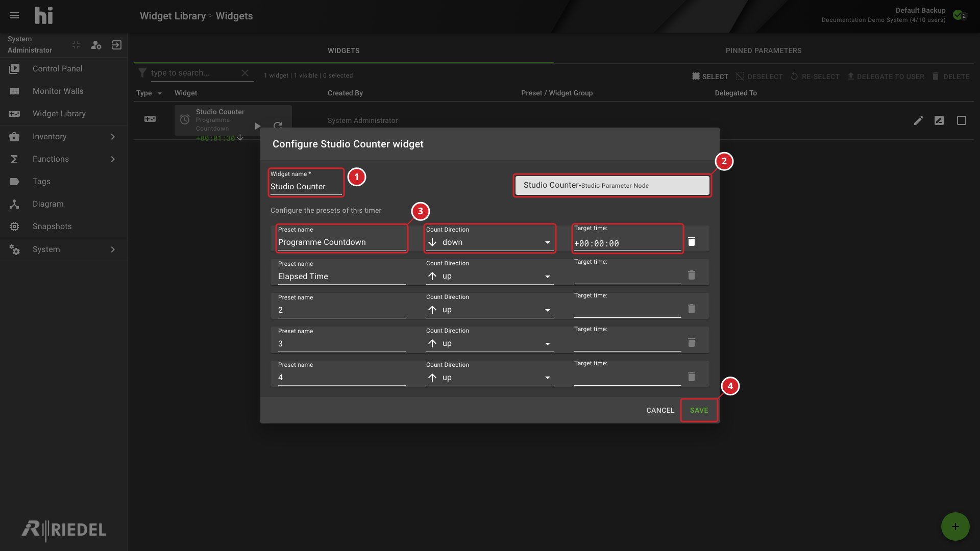Expand the Functions menu
The width and height of the screenshot is (980, 551).
coord(64,159)
